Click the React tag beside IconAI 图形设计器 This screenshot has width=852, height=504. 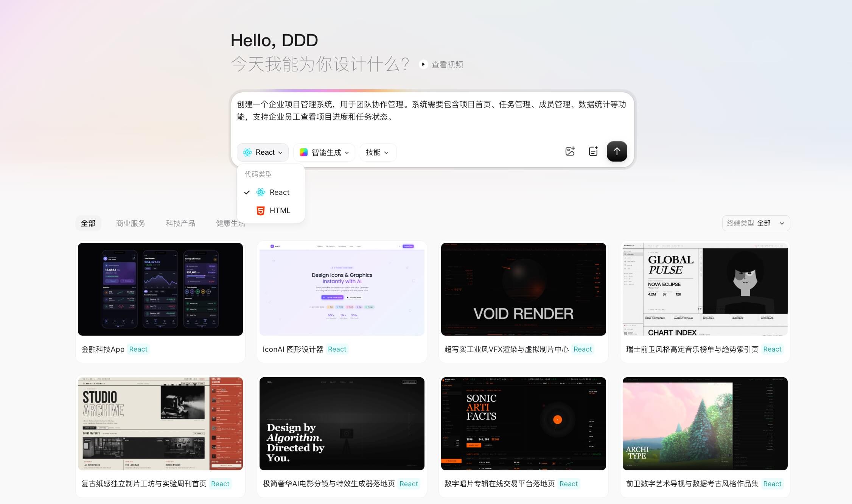pos(337,349)
